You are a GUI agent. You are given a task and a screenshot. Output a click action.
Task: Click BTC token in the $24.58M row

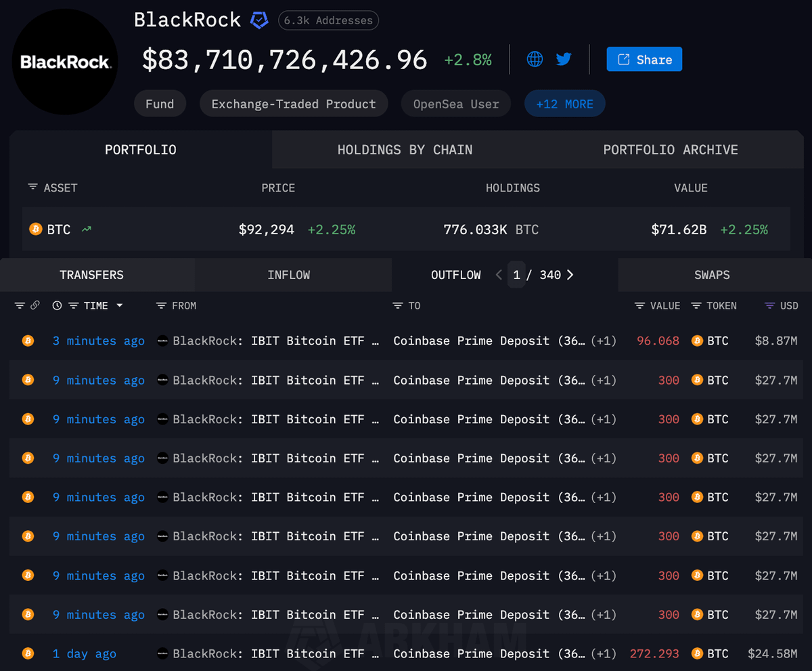(x=710, y=653)
